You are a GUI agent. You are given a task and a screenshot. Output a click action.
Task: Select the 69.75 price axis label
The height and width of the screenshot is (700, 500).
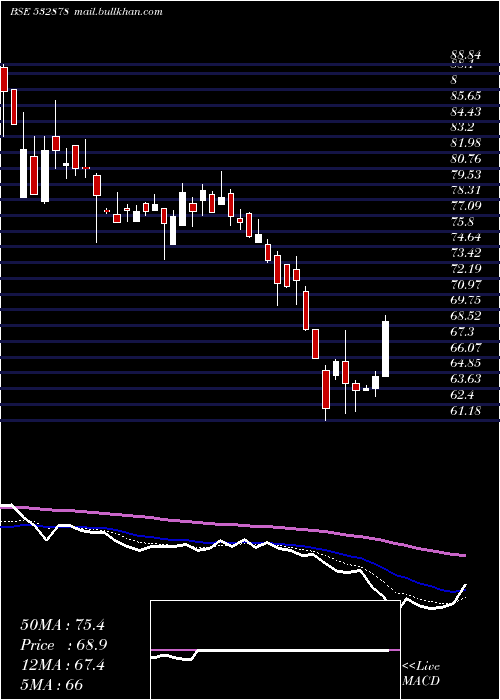[x=466, y=300]
